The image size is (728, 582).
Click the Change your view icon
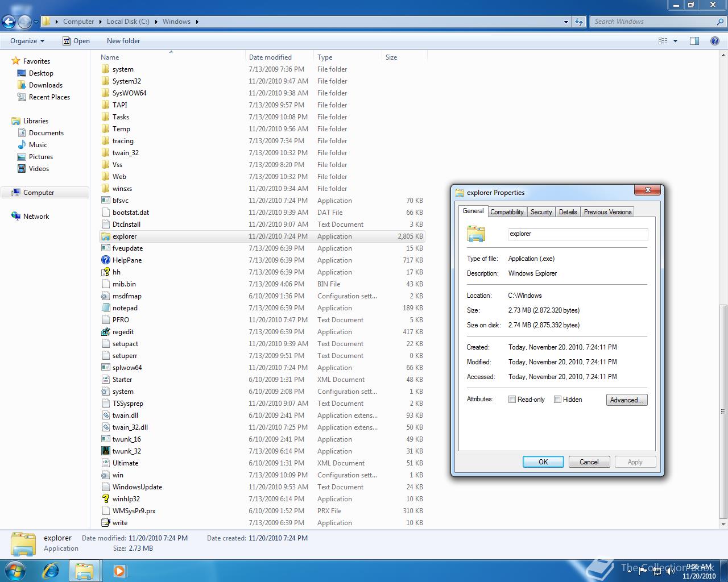tap(663, 41)
